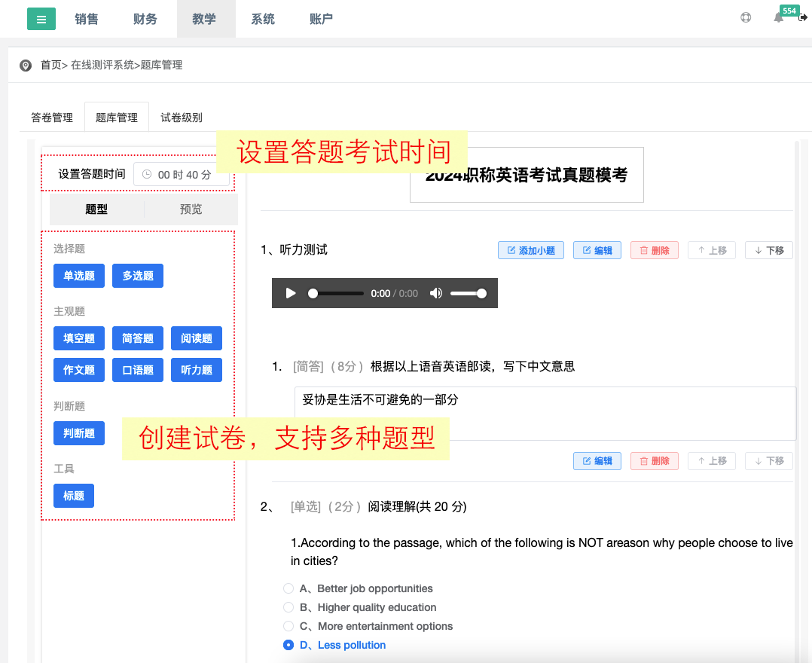This screenshot has height=663, width=812.
Task: Open the 教学 top menu
Action: point(204,19)
